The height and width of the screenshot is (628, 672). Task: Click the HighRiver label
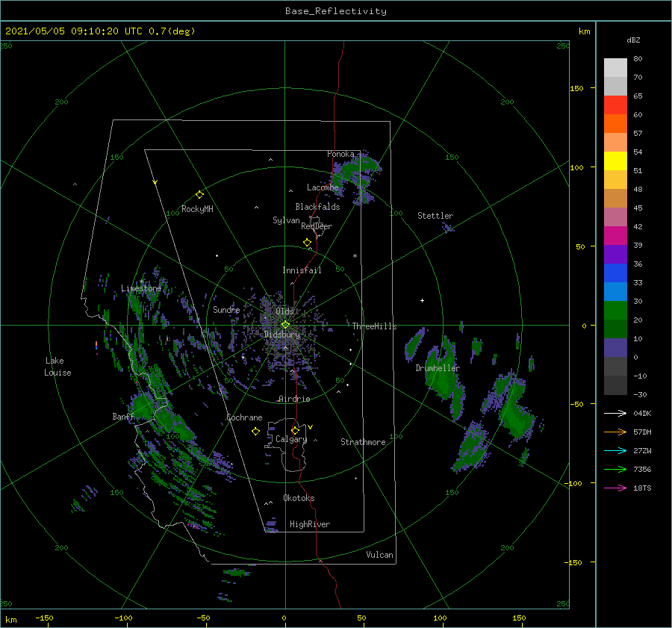point(310,524)
